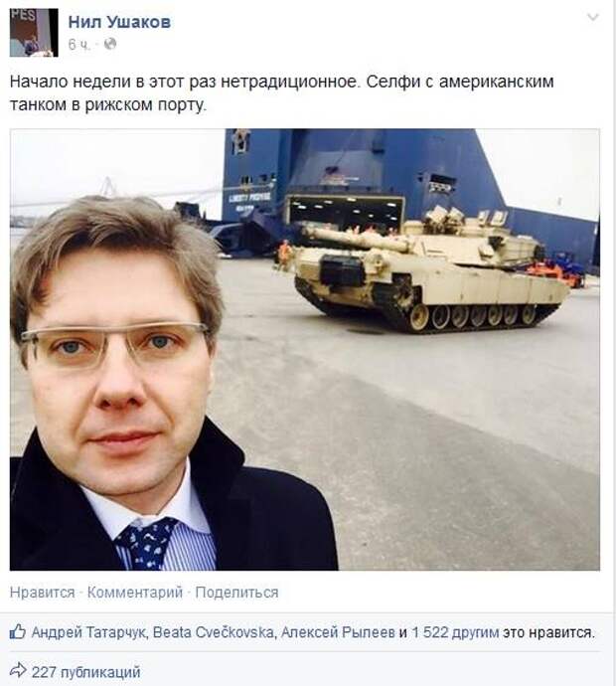This screenshot has height=686, width=616.
Task: Open the post options dropdown chevron
Action: point(593,18)
